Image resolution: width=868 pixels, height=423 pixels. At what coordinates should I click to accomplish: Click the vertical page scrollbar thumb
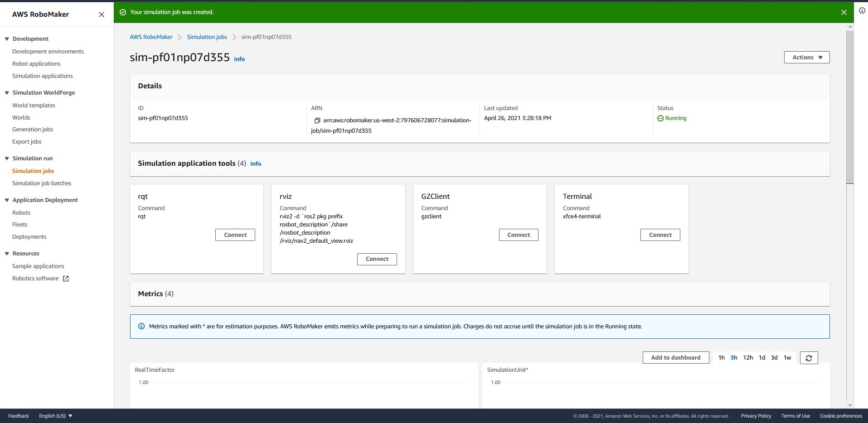point(850,107)
